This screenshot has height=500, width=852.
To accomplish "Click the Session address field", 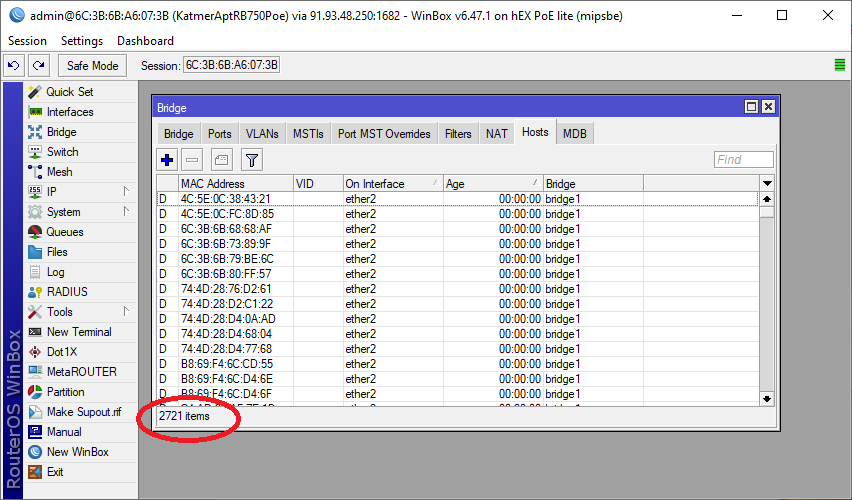I will 231,65.
